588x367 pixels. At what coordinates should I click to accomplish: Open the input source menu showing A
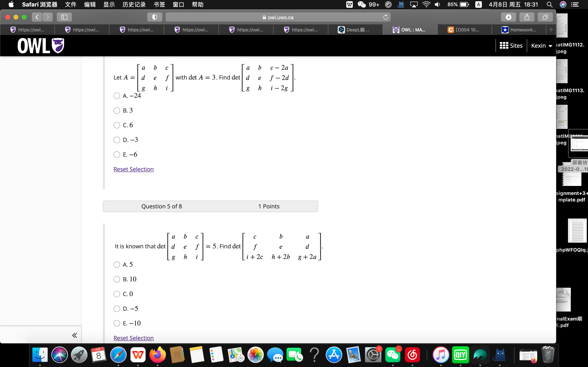tap(478, 4)
